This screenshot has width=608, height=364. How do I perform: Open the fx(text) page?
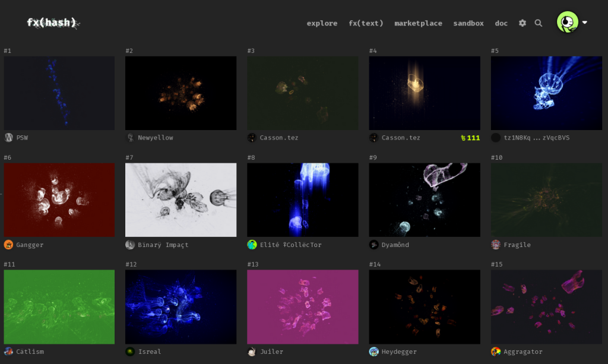click(366, 23)
